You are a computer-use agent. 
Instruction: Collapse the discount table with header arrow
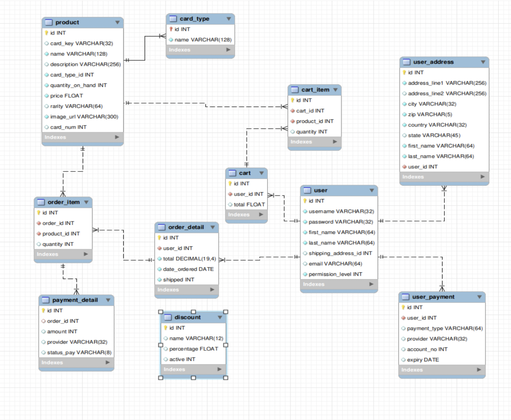tap(220, 318)
